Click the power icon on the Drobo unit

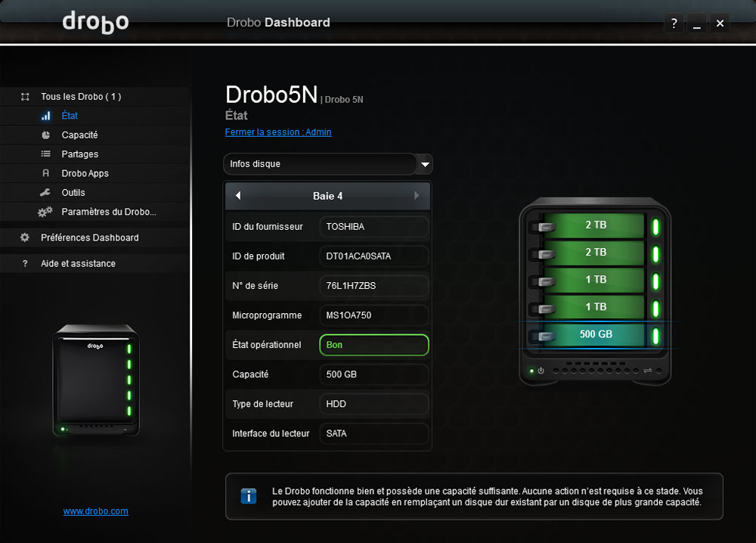click(x=541, y=371)
